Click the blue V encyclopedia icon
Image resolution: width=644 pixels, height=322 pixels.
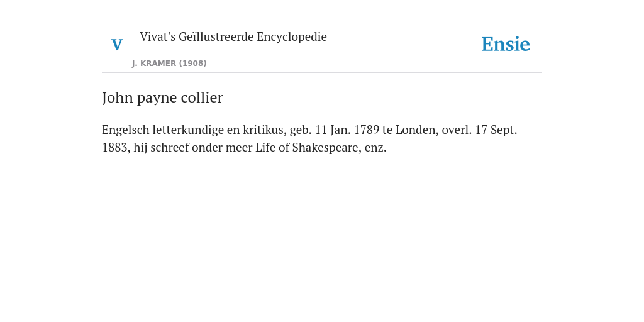click(x=117, y=45)
